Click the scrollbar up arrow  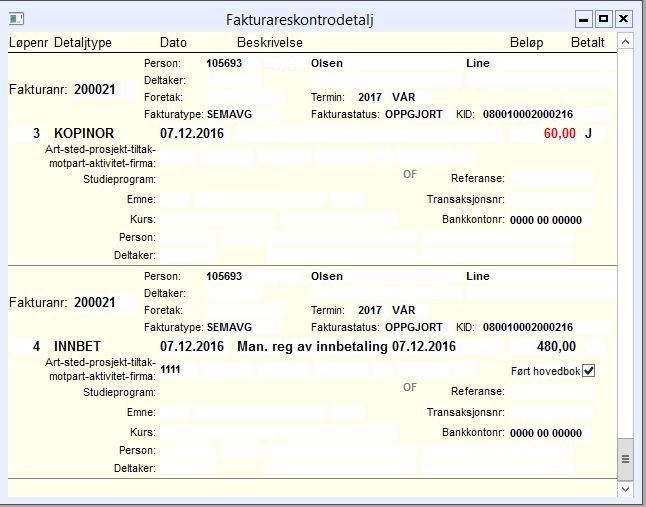tap(625, 42)
